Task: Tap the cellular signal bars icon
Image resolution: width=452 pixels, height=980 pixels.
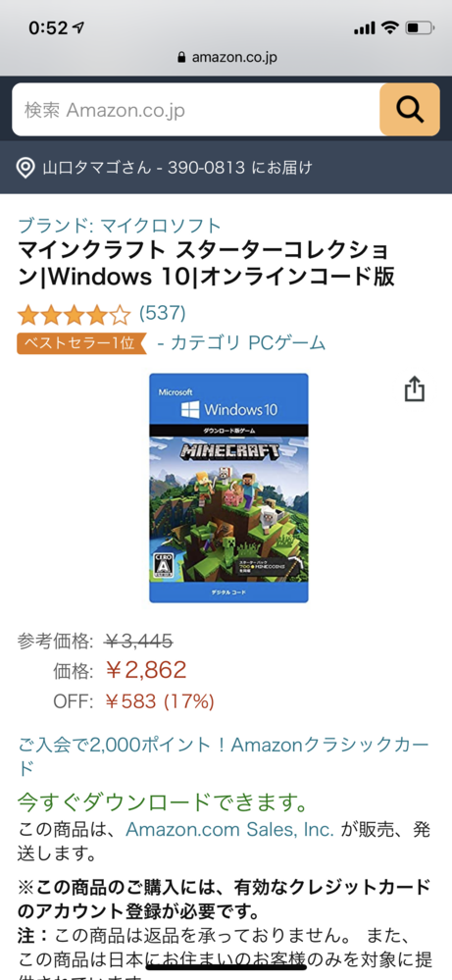Action: tap(364, 28)
